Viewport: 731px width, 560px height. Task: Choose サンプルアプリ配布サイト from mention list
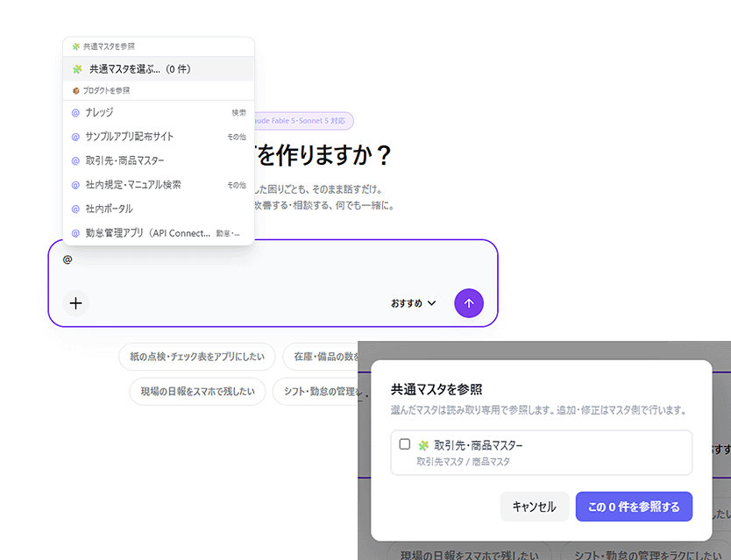click(159, 137)
